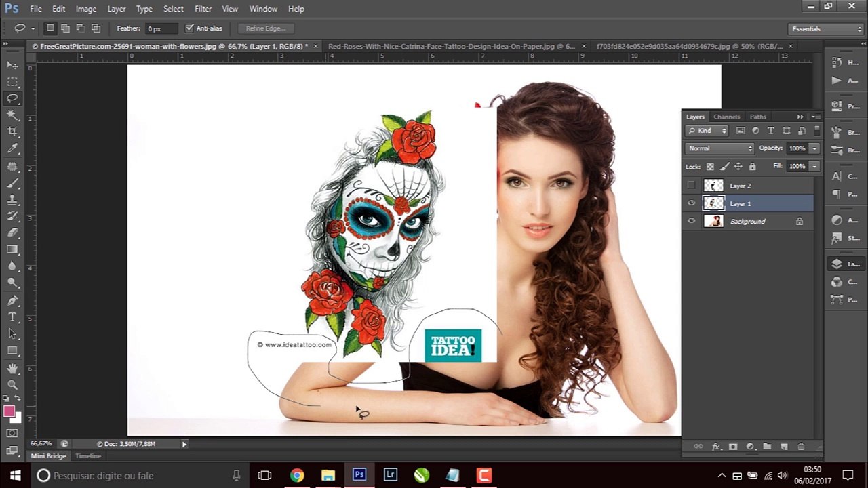Viewport: 868px width, 488px height.
Task: Choose Intersect with selection mode
Action: pyautogui.click(x=96, y=28)
